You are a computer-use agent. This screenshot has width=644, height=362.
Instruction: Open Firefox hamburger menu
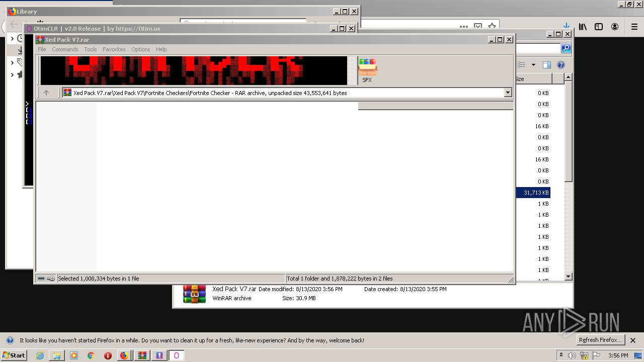click(634, 27)
